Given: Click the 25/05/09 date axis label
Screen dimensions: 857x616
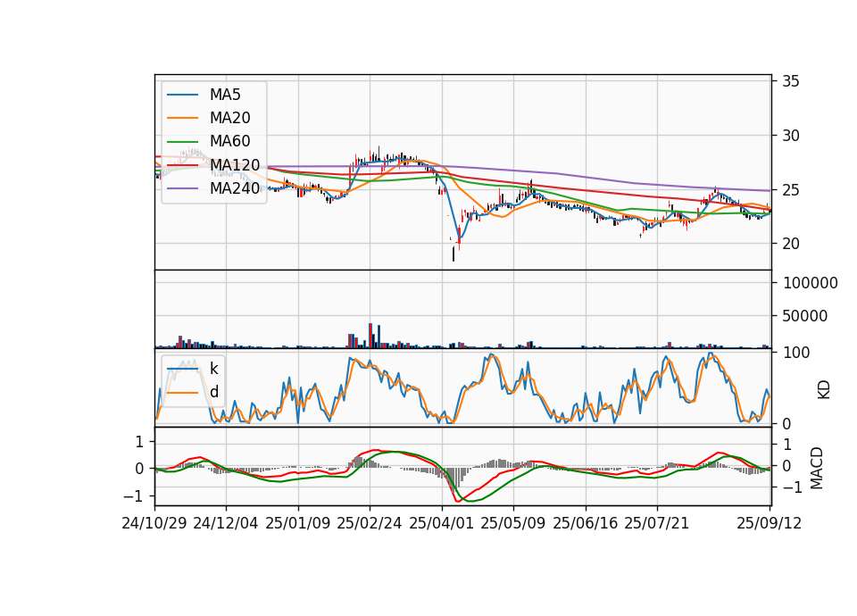Looking at the screenshot, I should coord(513,523).
